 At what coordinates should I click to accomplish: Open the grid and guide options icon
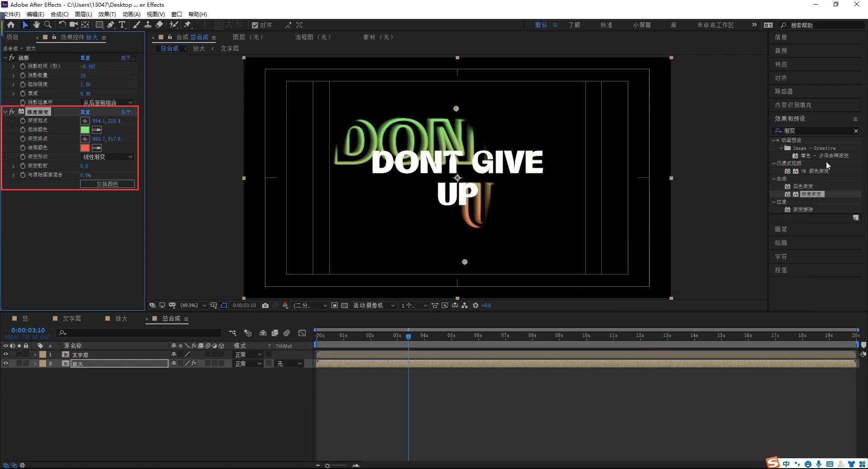pyautogui.click(x=213, y=306)
